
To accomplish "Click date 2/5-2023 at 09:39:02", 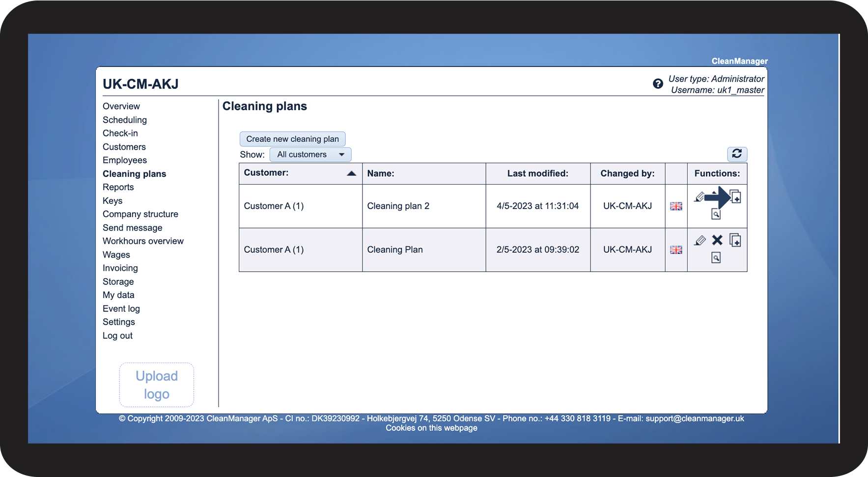I will click(538, 250).
